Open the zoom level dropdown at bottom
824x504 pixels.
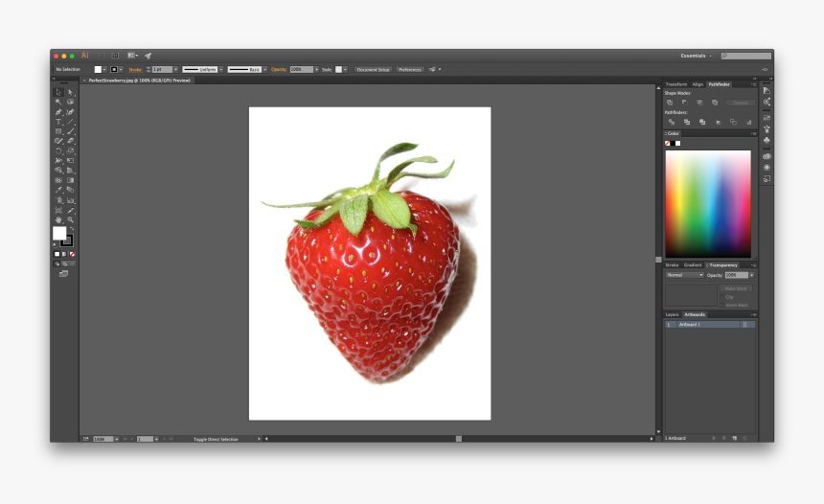click(x=117, y=439)
